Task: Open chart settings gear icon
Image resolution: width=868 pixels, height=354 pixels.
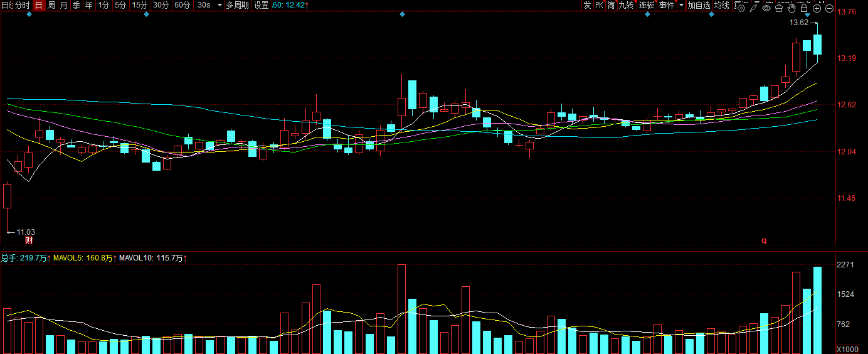Action: coord(741,8)
